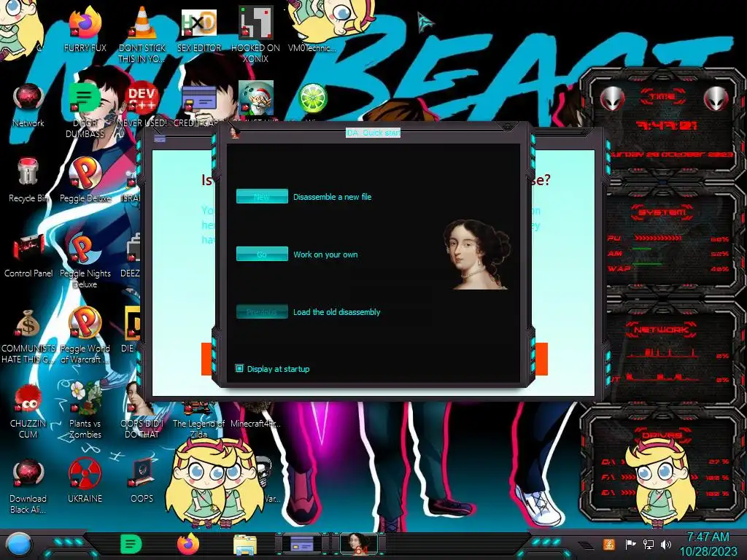Open the HOOKED ON XONIX desktop icon

[256, 23]
